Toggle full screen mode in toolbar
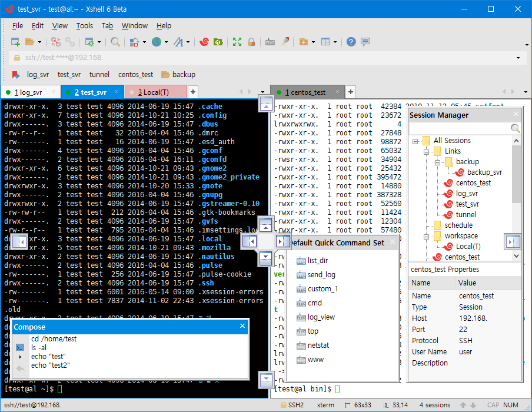The image size is (532, 412). [237, 42]
